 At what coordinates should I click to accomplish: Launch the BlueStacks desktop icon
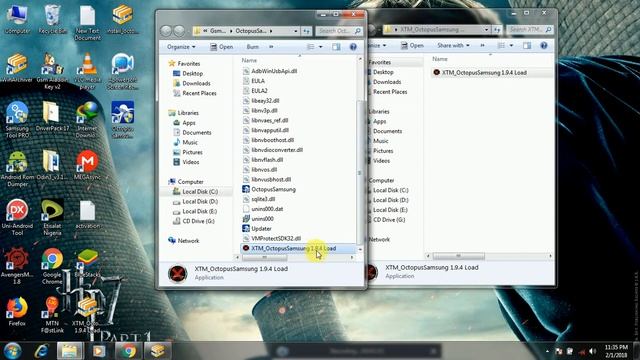tap(87, 262)
